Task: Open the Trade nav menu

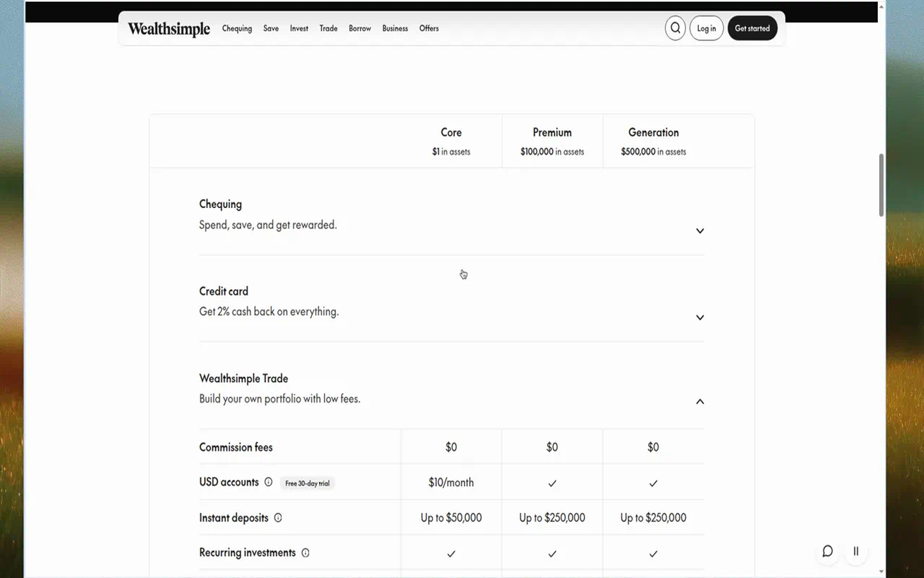Action: point(329,28)
